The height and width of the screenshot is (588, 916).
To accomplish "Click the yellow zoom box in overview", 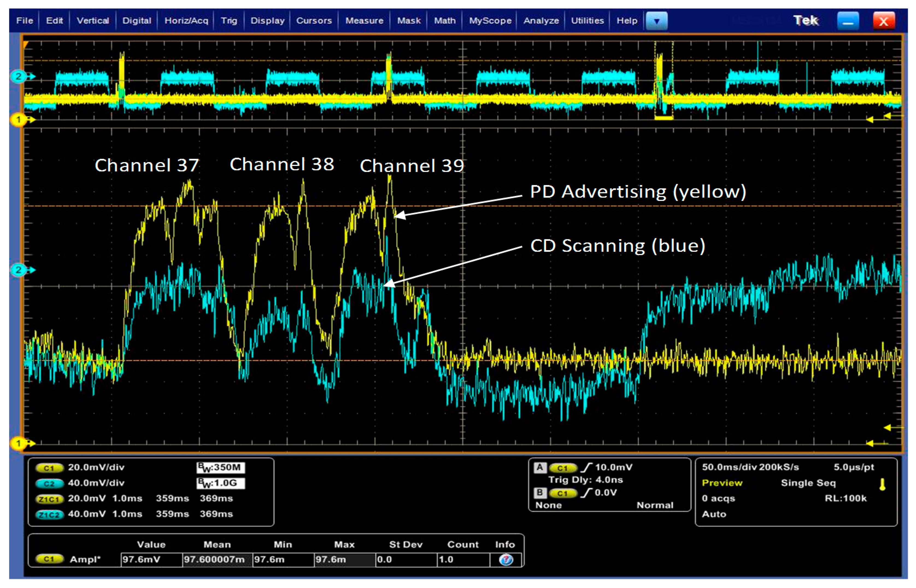I will 663,80.
